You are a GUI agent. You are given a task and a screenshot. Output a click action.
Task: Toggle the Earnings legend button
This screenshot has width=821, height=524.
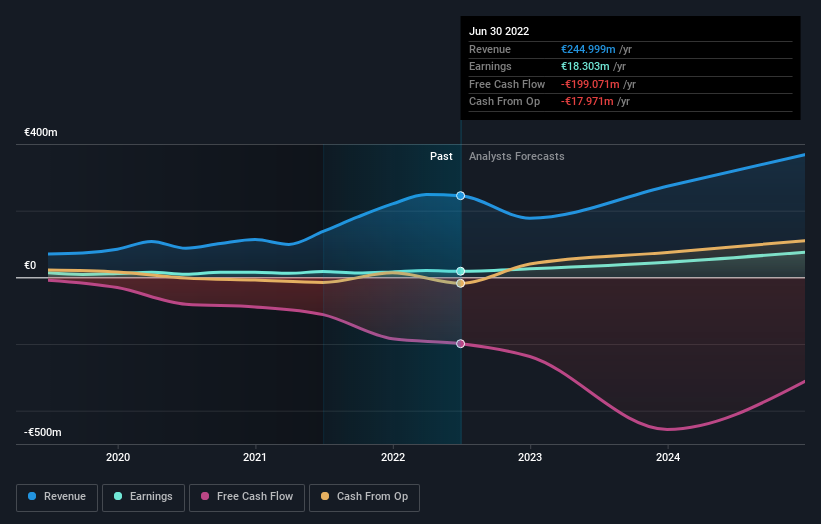[x=143, y=497]
